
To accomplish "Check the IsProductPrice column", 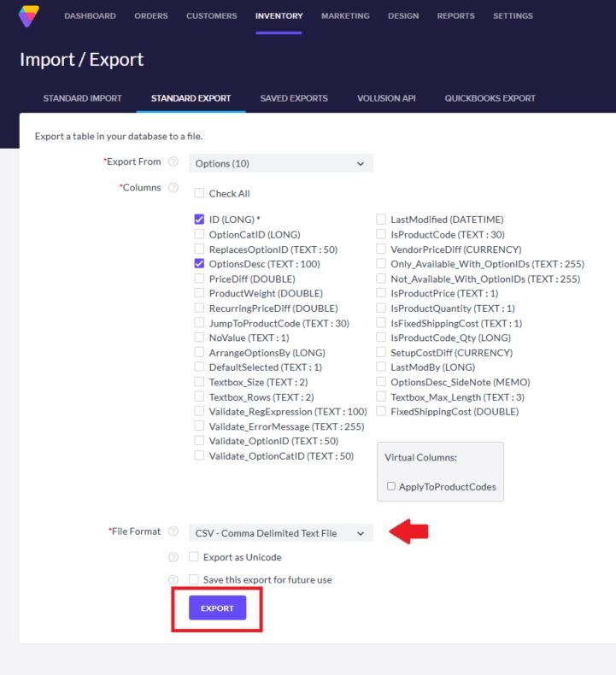I will [381, 293].
